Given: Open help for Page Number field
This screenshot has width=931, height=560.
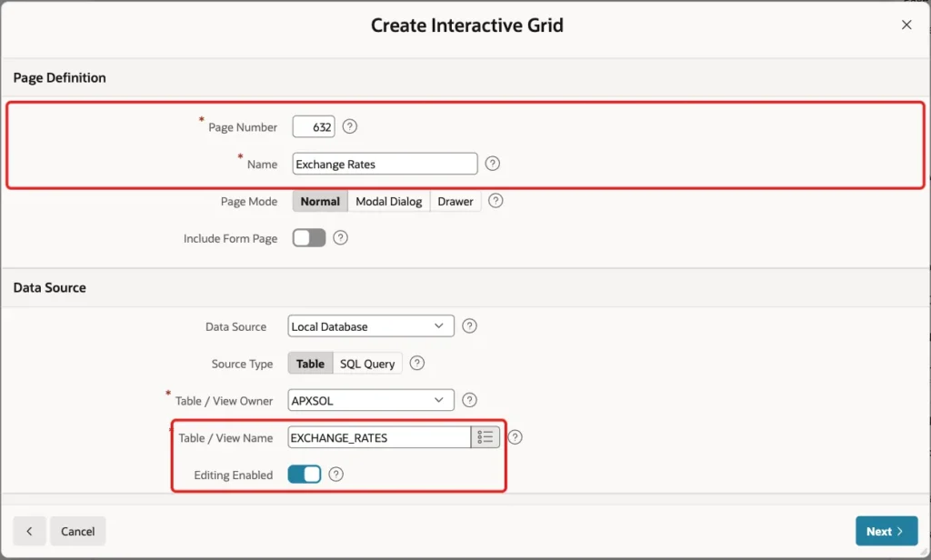Looking at the screenshot, I should pyautogui.click(x=350, y=126).
